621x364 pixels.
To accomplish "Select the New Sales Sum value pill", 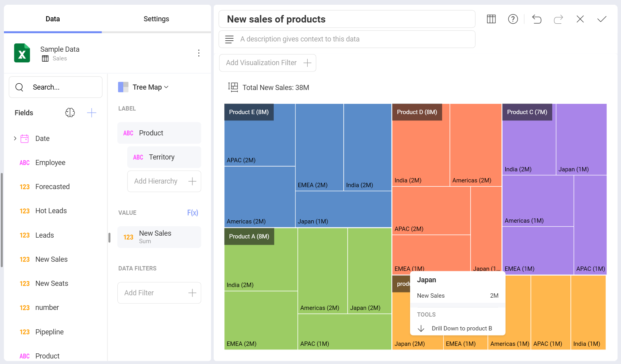I will click(159, 237).
